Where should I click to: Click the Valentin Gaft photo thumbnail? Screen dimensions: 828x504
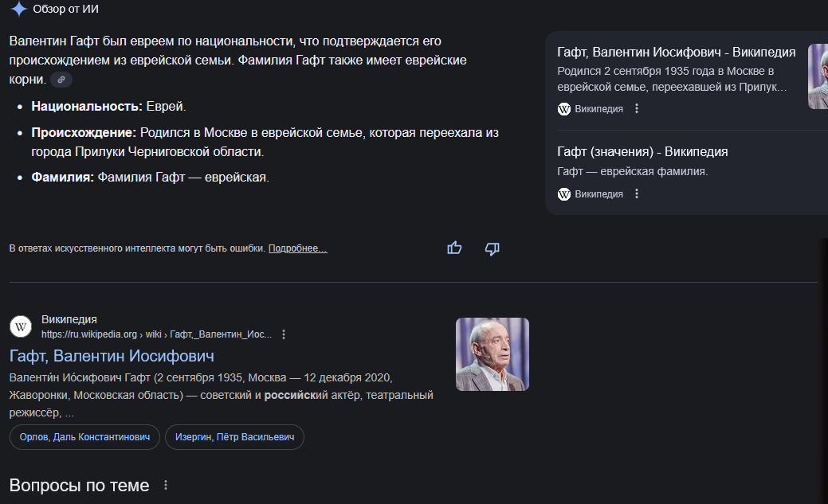[492, 354]
